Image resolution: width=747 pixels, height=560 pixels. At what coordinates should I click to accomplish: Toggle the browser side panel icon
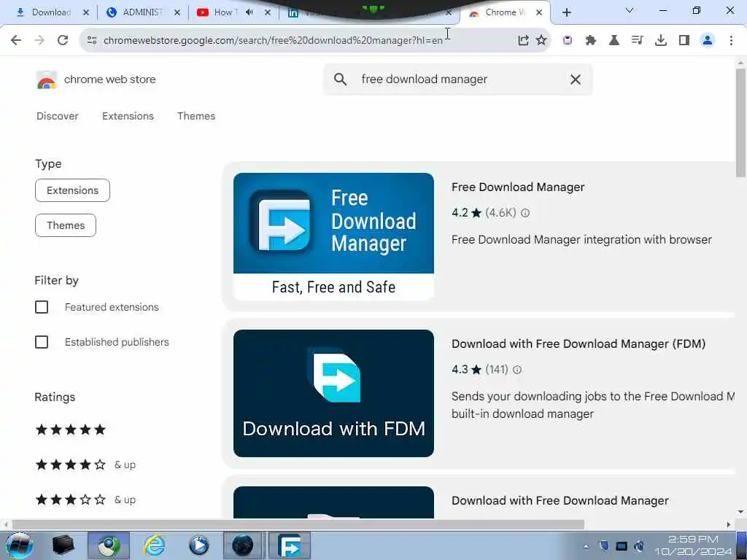pyautogui.click(x=684, y=41)
